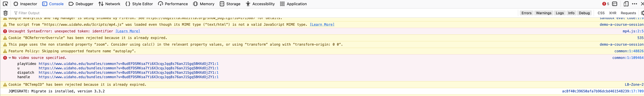Toggle the Errors filter
Image resolution: width=644 pixels, height=96 pixels.
click(526, 13)
